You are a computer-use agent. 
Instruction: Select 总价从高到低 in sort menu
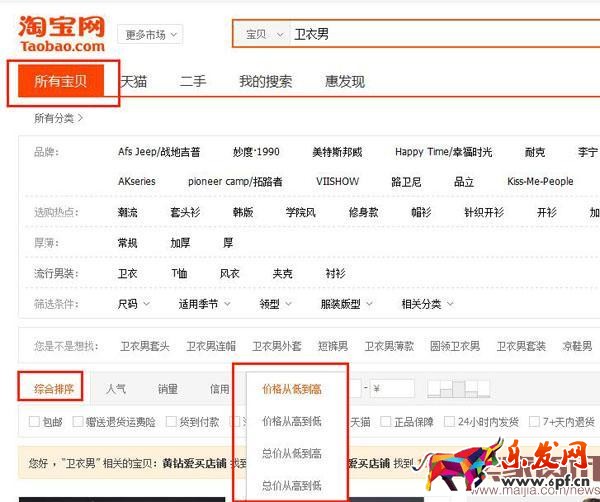291,485
